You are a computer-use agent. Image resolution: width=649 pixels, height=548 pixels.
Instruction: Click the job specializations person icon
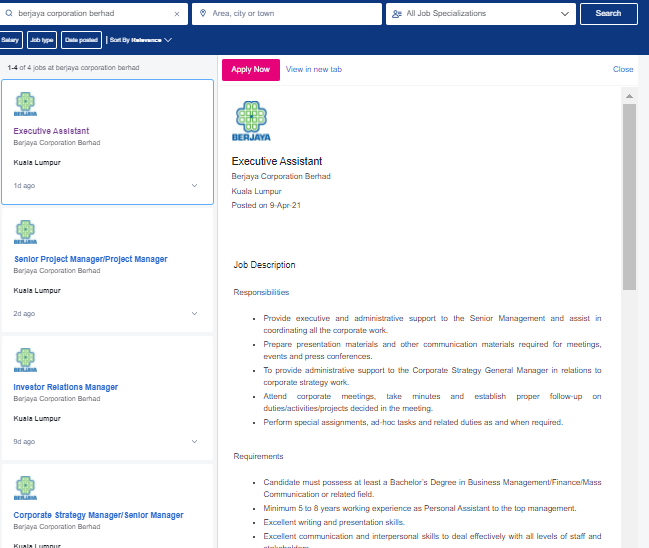tap(397, 14)
